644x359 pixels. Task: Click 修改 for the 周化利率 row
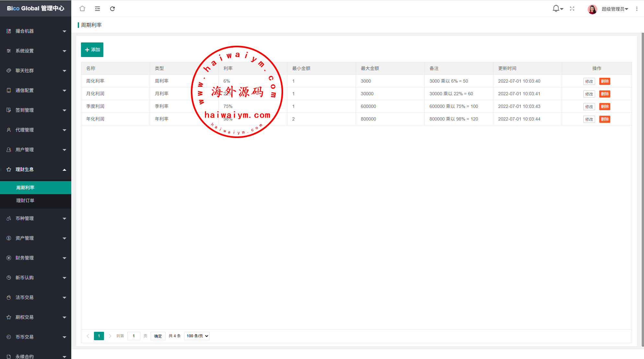[589, 81]
